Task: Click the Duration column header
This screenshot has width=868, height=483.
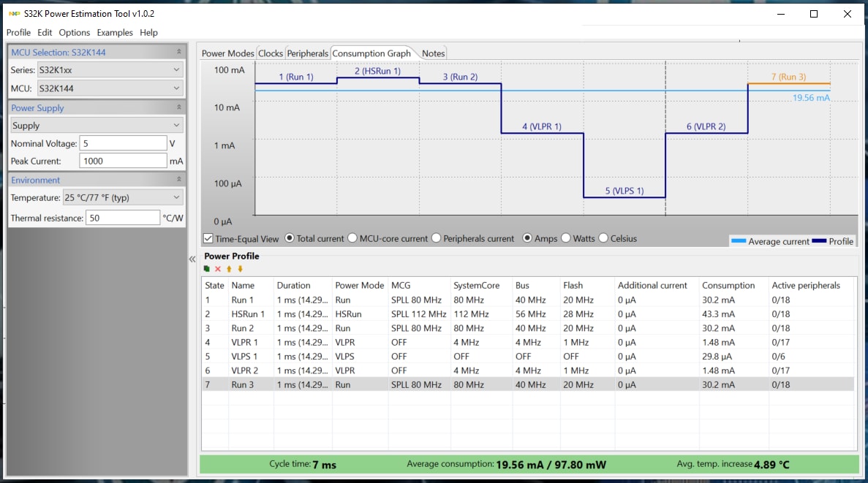Action: 293,286
